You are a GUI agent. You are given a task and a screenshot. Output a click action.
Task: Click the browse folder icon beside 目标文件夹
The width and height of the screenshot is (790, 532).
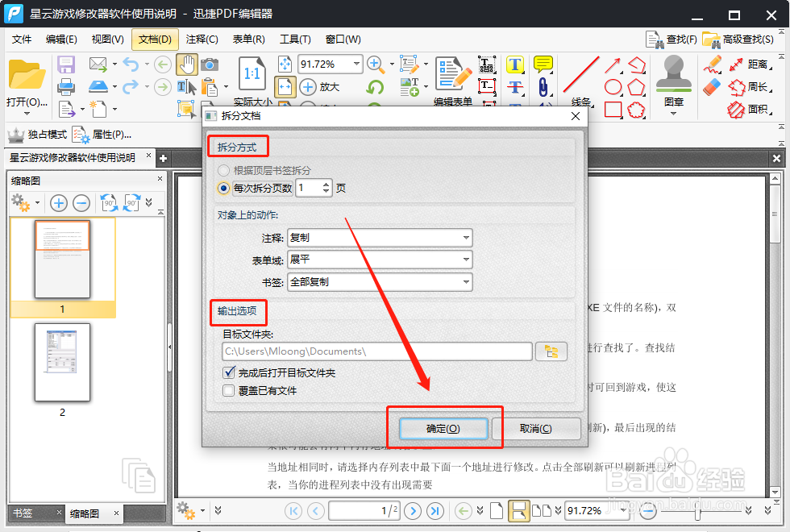551,351
